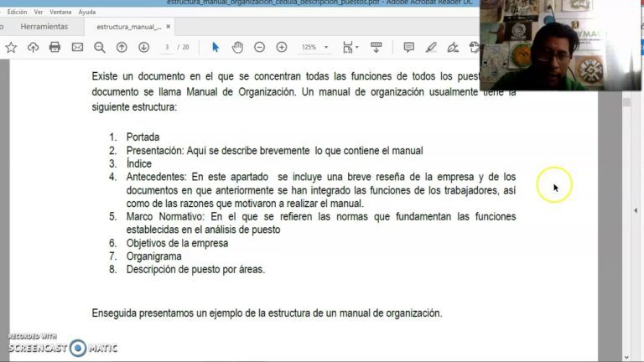644x362 pixels.
Task: Open the Ventana menu
Action: tap(60, 13)
